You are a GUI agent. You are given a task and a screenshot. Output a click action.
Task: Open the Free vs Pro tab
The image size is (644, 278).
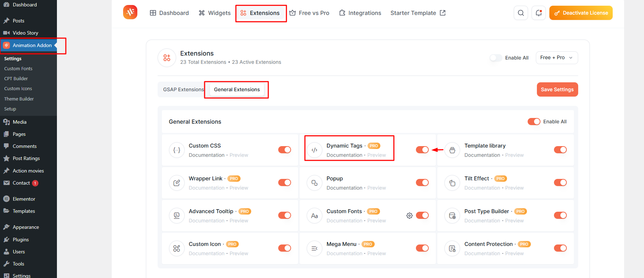pos(309,13)
